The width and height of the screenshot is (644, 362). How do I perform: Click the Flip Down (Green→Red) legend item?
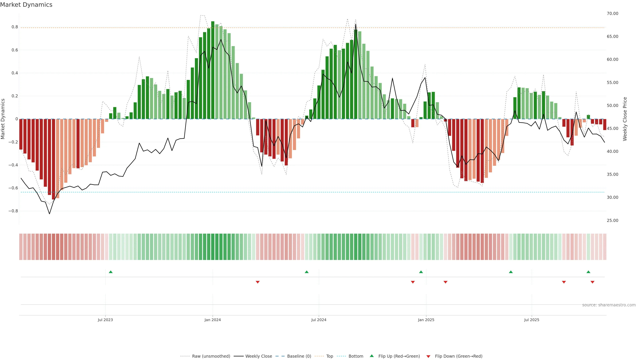459,356
